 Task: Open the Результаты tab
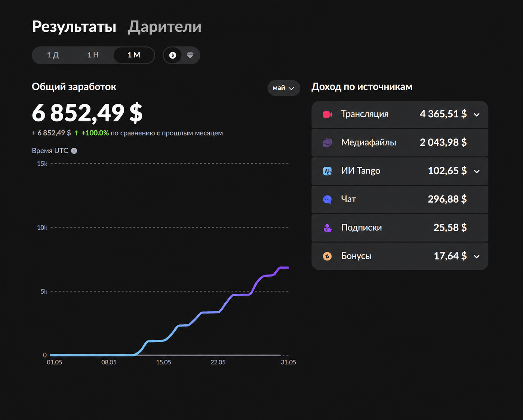click(74, 27)
